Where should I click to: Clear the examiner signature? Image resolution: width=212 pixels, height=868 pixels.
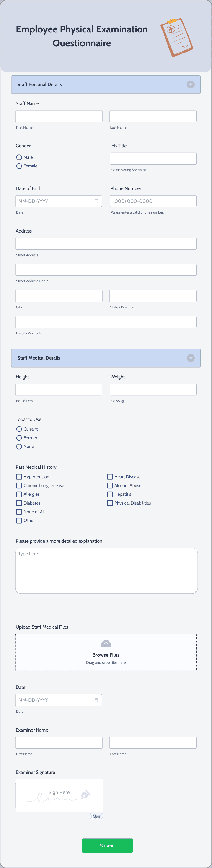point(97,816)
